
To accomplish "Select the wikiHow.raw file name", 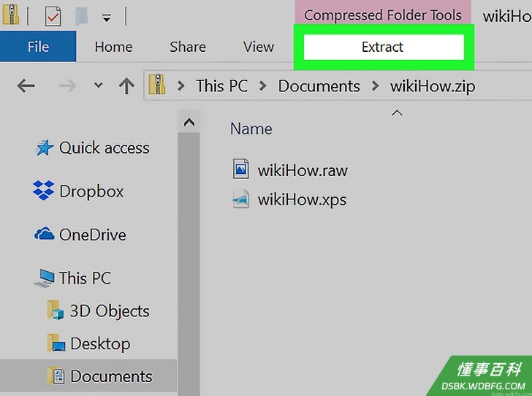I will pyautogui.click(x=303, y=170).
